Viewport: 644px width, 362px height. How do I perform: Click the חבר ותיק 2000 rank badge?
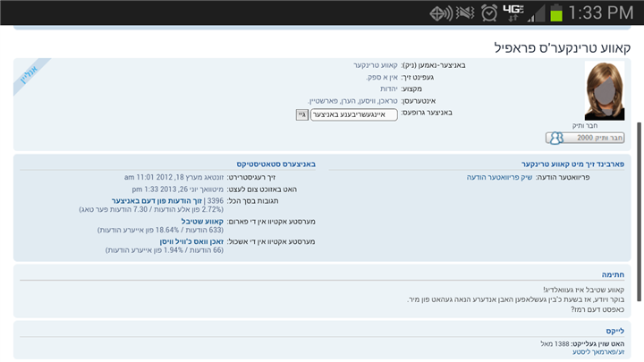pos(585,138)
